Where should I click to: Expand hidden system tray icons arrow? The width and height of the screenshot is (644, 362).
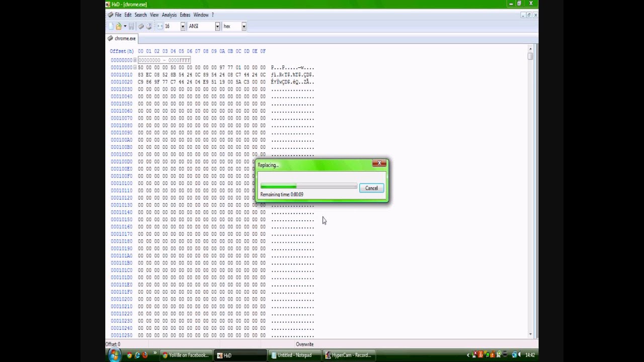click(468, 355)
